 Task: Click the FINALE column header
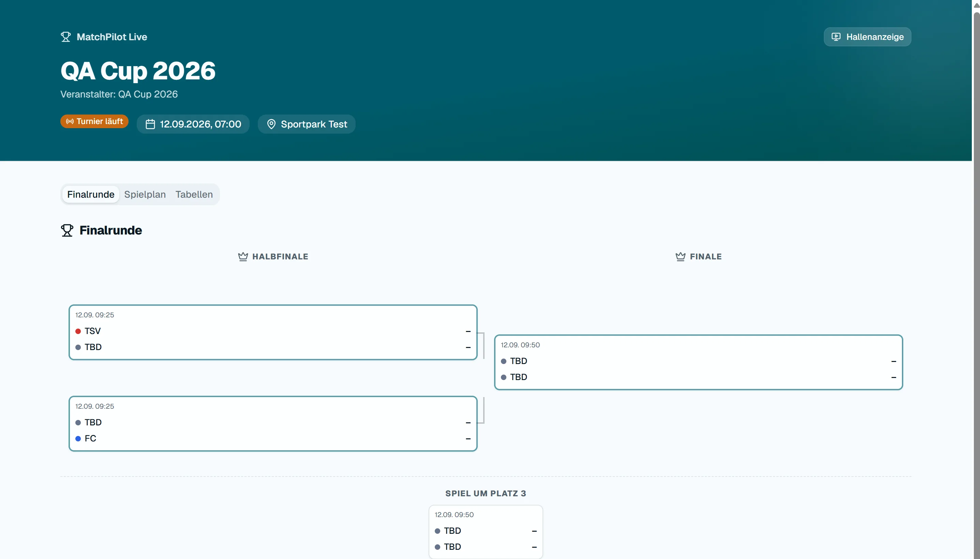[699, 256]
